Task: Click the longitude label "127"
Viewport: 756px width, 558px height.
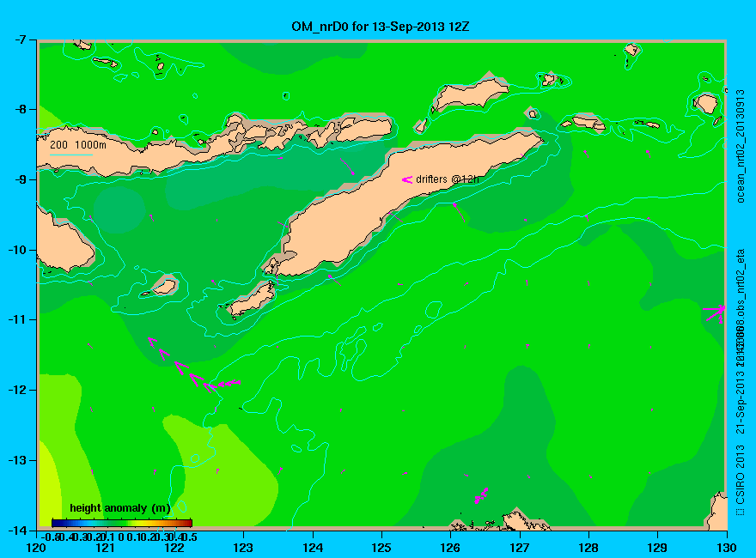Action: tap(520, 548)
